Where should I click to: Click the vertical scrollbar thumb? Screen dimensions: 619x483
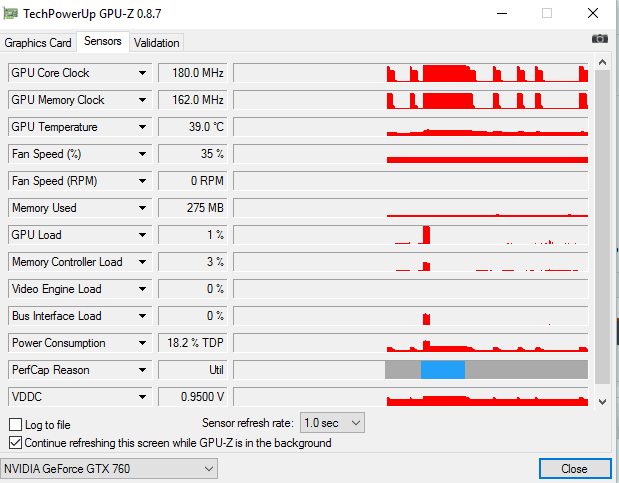coord(602,227)
